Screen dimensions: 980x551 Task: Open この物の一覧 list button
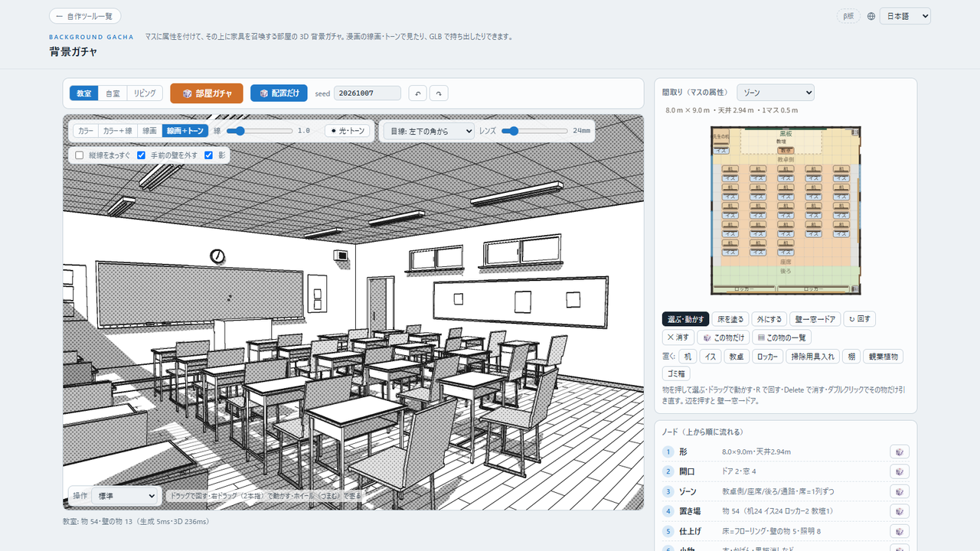click(x=782, y=337)
